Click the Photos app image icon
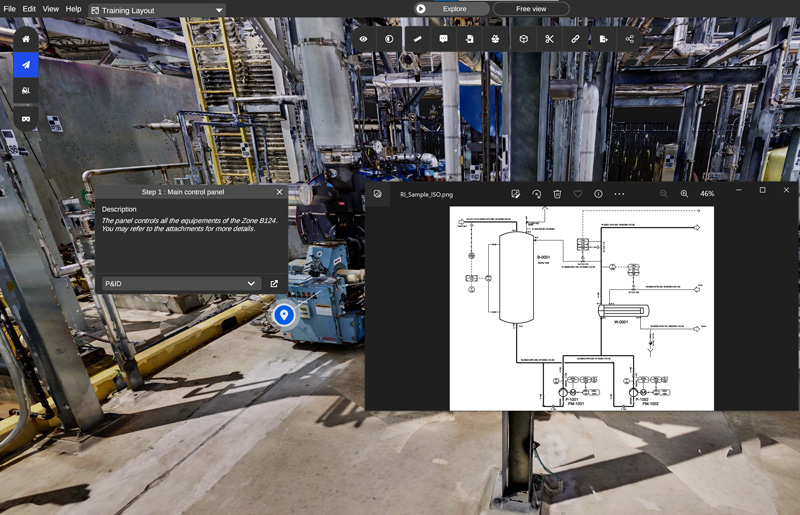The height and width of the screenshot is (515, 800). point(378,194)
